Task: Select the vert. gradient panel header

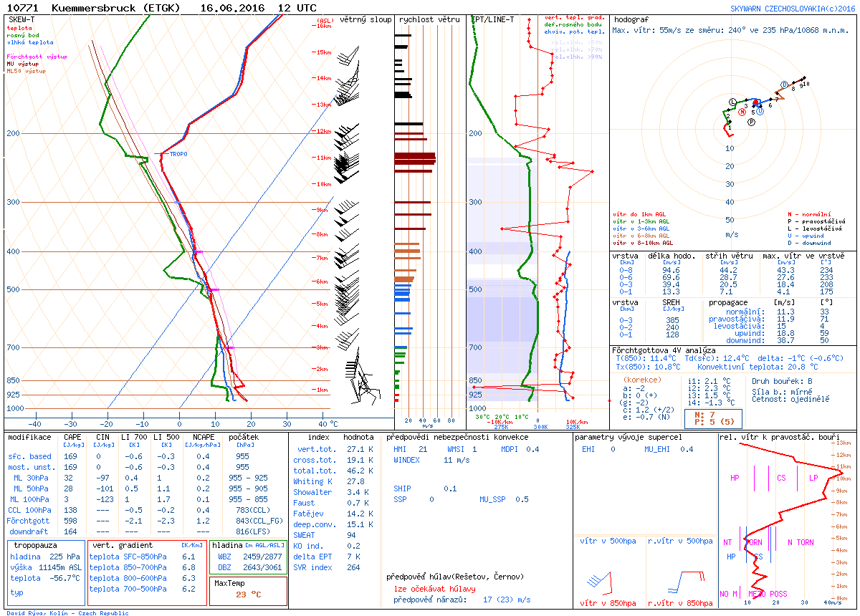Action: point(120,545)
